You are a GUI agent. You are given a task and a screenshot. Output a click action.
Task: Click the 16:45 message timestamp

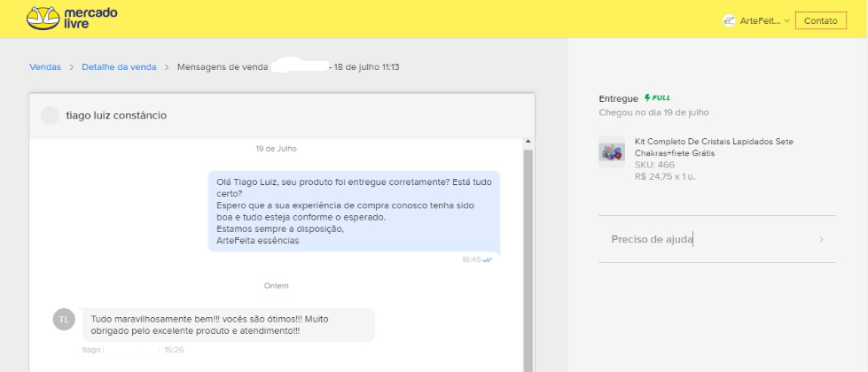472,260
